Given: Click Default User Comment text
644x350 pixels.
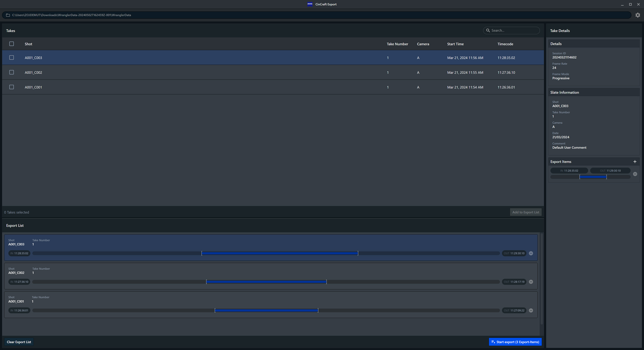Looking at the screenshot, I should pos(569,147).
